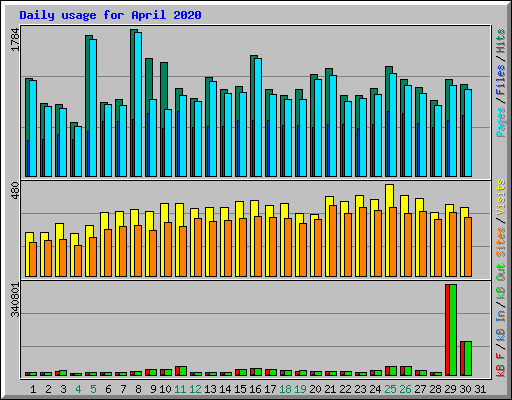Click the green weekend day label 25

click(390, 389)
